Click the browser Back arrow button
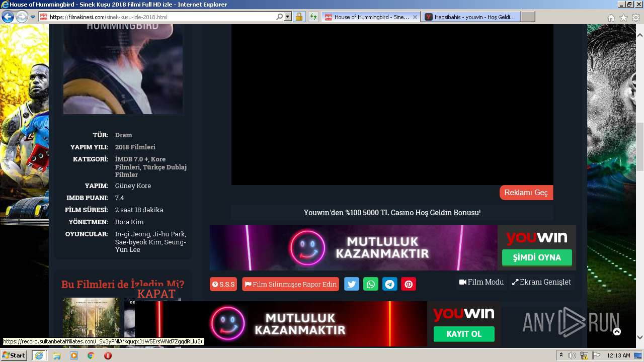Screen dimensions: 644x362 8,17
